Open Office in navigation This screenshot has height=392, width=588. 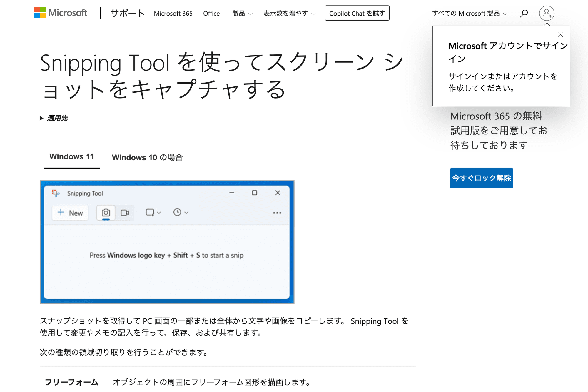point(211,14)
